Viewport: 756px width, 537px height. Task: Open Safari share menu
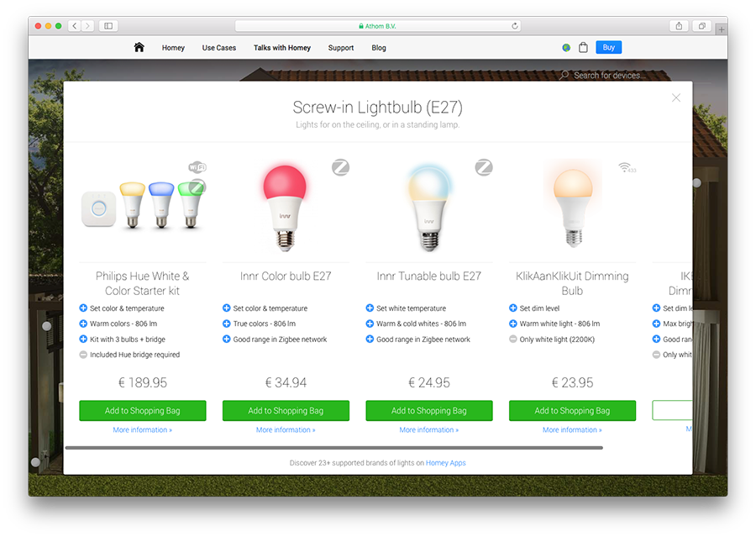(679, 26)
